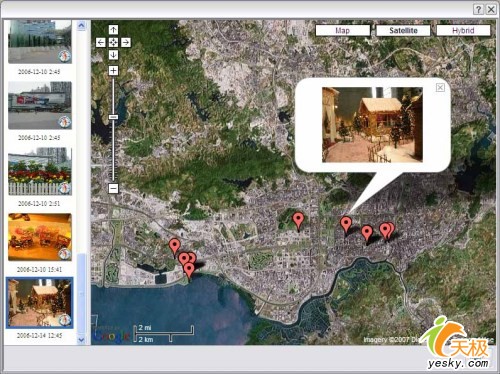Switch to Hybrid view
500x374 pixels.
463,30
